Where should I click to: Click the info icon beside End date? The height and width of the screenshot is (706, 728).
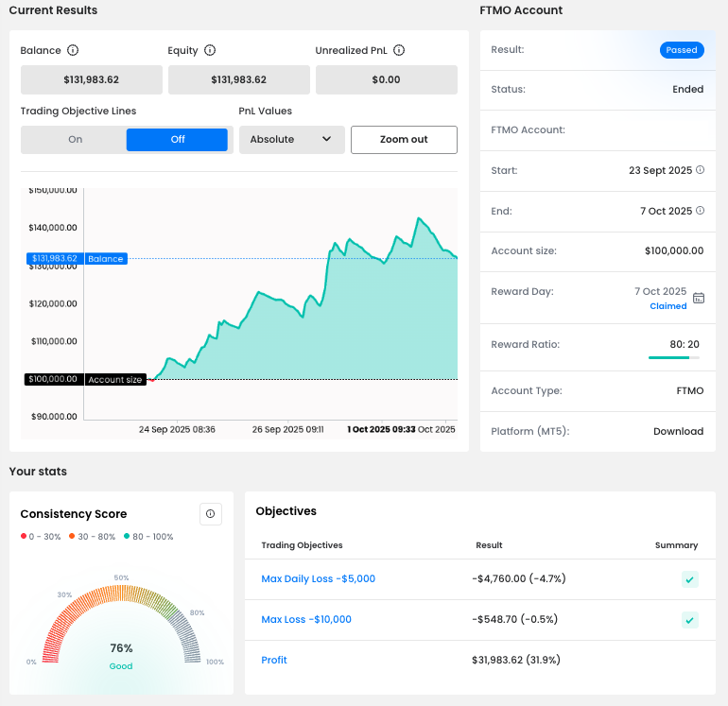700,211
